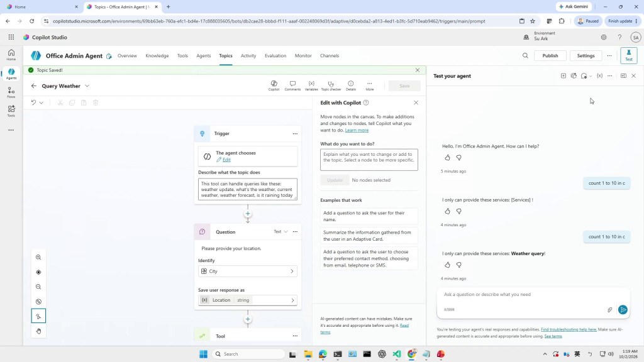
Task: Click the Learn more link
Action: (x=357, y=130)
